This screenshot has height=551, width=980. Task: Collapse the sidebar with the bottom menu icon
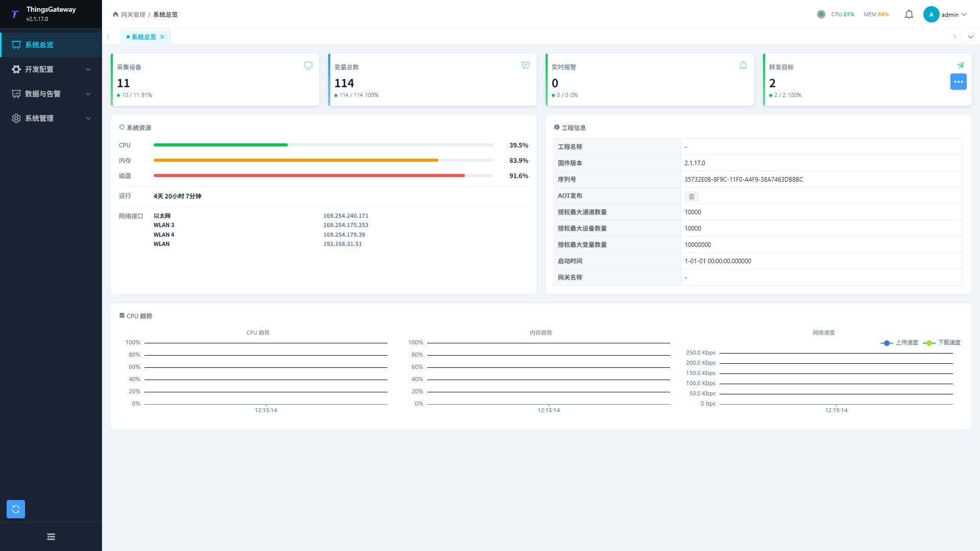[x=51, y=537]
